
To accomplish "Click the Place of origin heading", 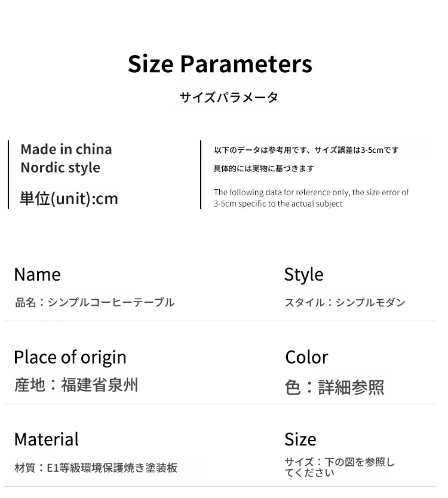I will (70, 357).
